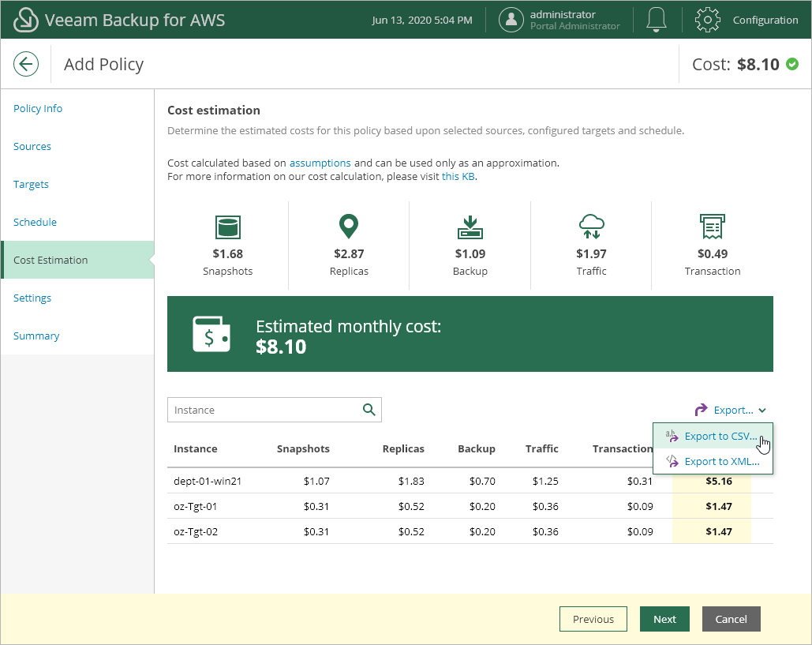Open the 'this KB' link
Screen dimensions: 812x645
point(458,176)
